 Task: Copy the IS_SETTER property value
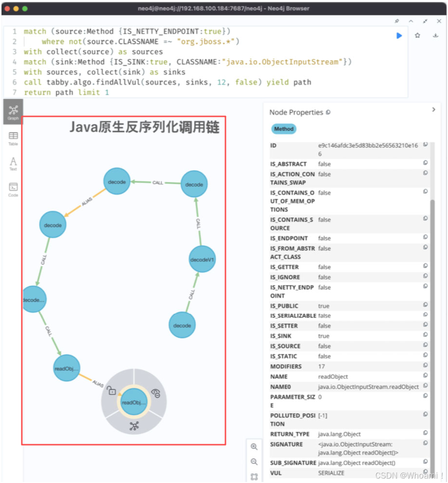[x=426, y=324]
